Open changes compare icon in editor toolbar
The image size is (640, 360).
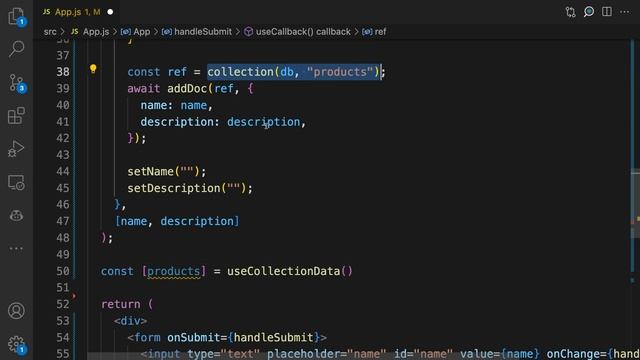coord(571,12)
